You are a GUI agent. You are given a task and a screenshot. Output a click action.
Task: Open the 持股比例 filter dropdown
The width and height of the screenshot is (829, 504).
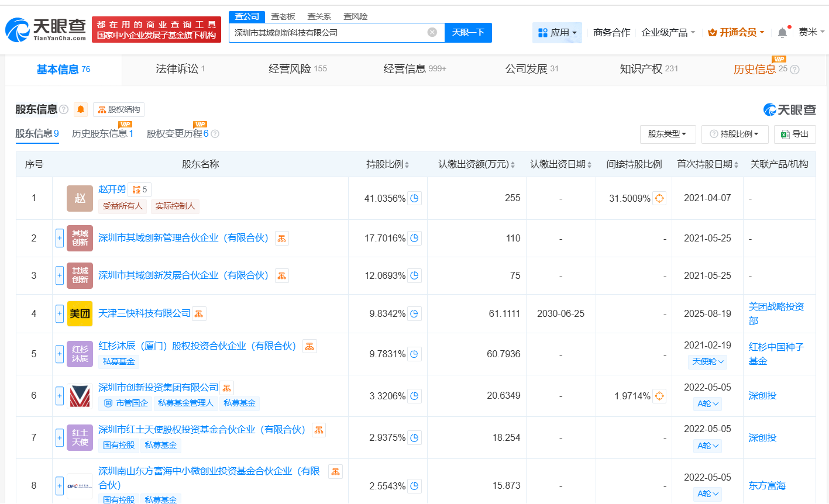[734, 134]
